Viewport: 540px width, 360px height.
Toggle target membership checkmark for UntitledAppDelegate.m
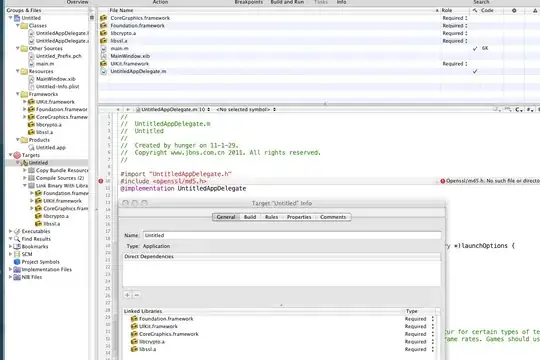tap(475, 71)
